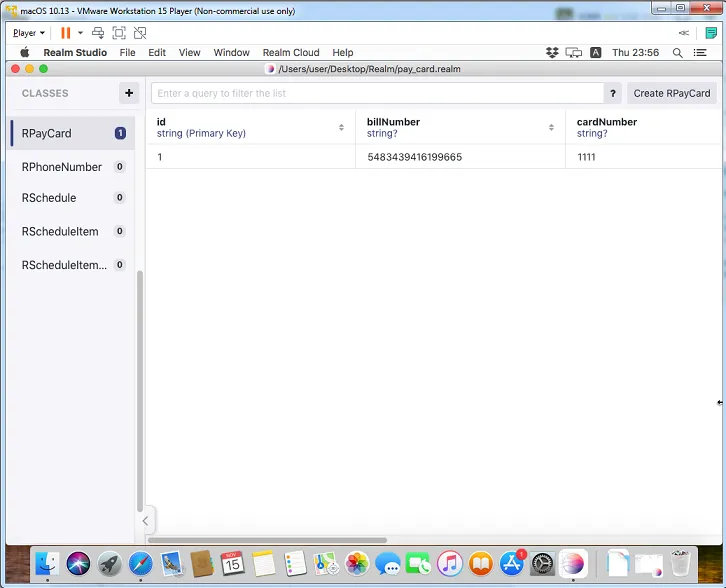Launch Siri from the Dock
The image size is (726, 588).
click(x=78, y=563)
